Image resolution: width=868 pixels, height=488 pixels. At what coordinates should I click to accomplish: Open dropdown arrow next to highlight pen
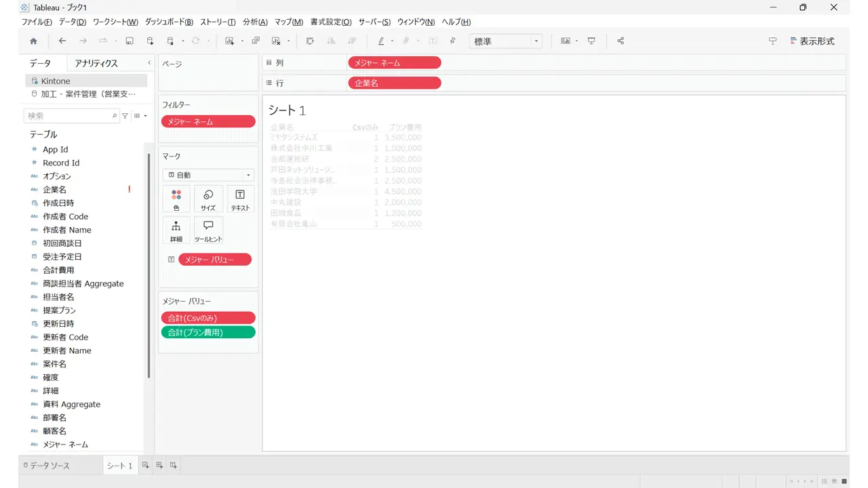pos(393,41)
